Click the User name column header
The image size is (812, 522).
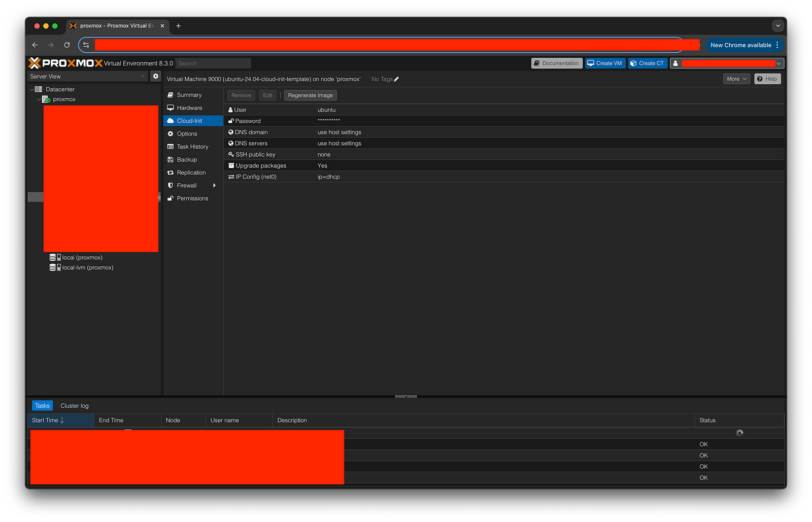[240, 420]
